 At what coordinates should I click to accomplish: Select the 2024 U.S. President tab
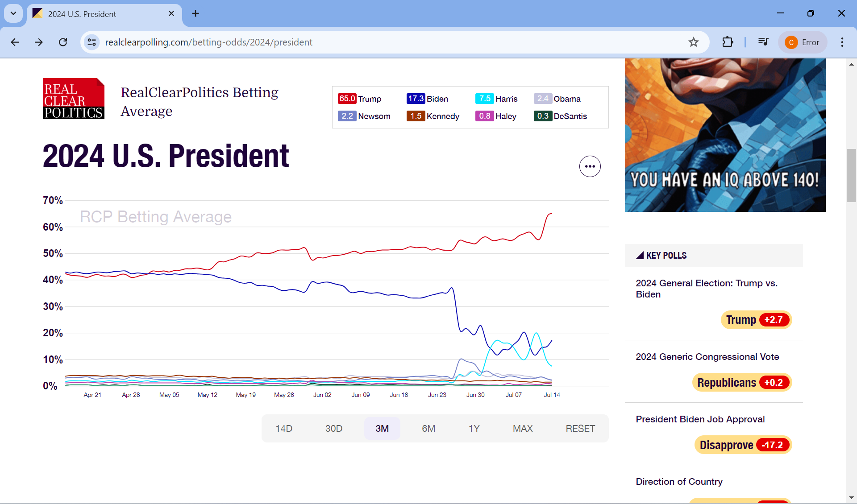point(104,14)
